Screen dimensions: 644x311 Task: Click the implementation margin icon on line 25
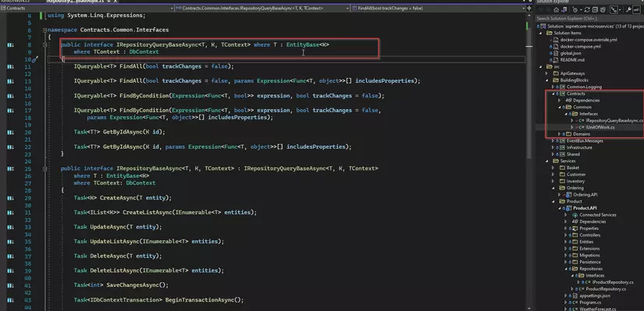[x=10, y=168]
